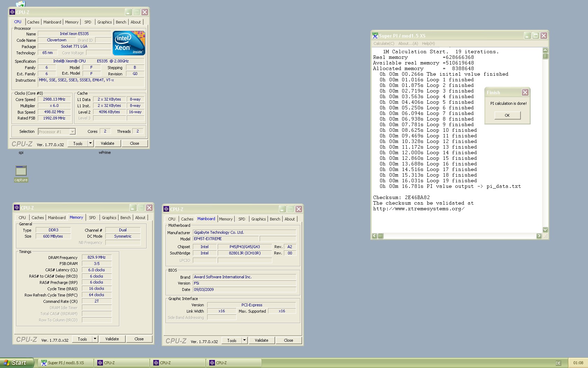The width and height of the screenshot is (588, 368).
Task: Click the wPrime desktop label
Action: (105, 152)
